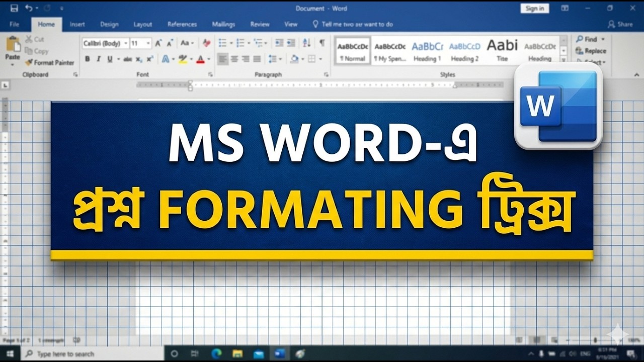
Task: Decrease the paragraph indent
Action: pos(279,43)
